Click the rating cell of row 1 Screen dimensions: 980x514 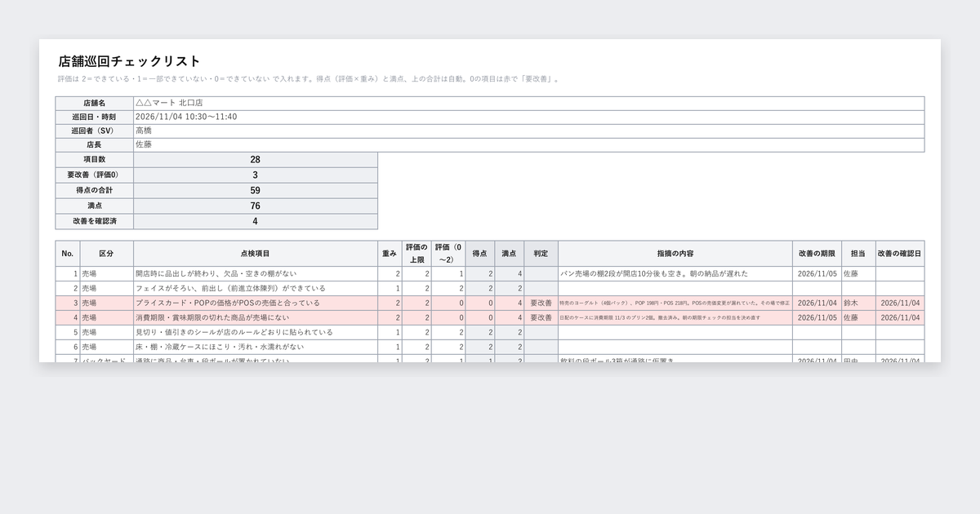[448, 274]
